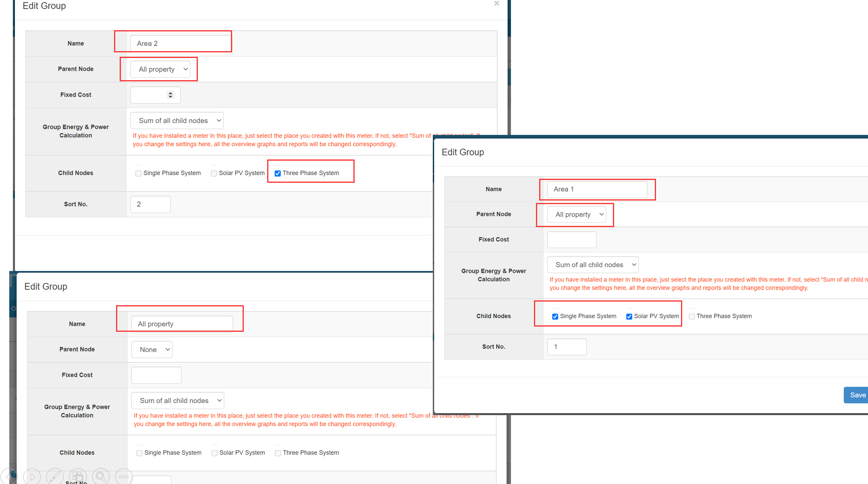Click the next slide play arrow icon

(32, 477)
